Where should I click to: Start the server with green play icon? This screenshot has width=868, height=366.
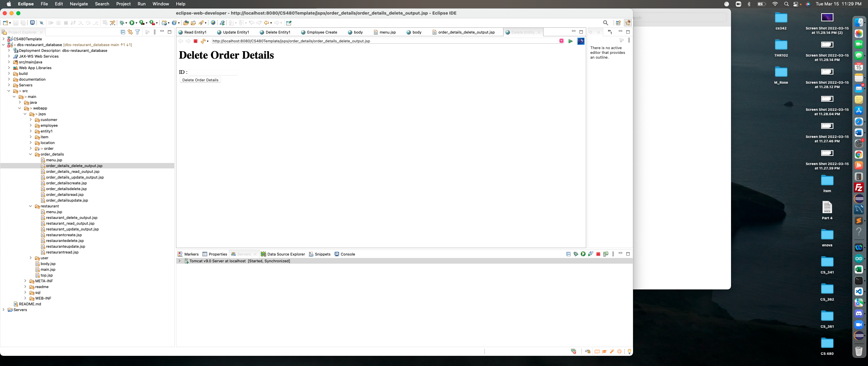coord(583,254)
